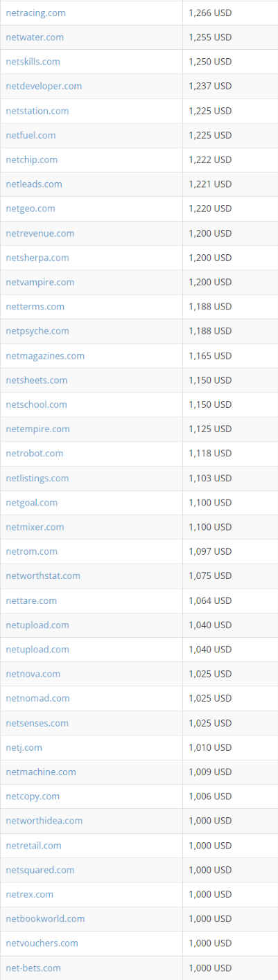Open netnomad.com listing
This screenshot has width=278, height=980.
[37, 698]
